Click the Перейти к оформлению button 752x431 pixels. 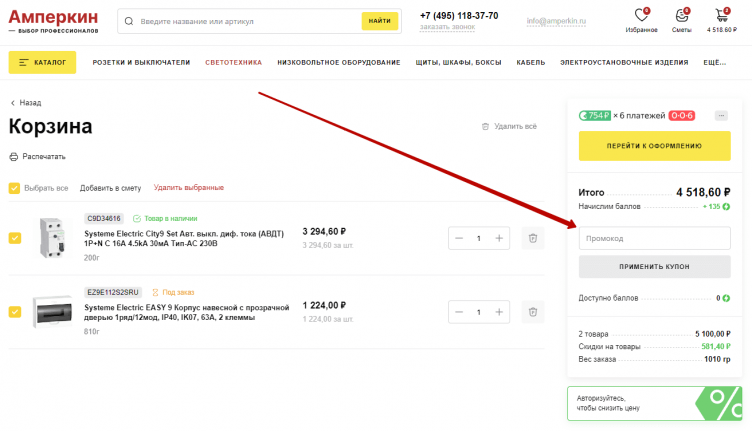pyautogui.click(x=654, y=146)
